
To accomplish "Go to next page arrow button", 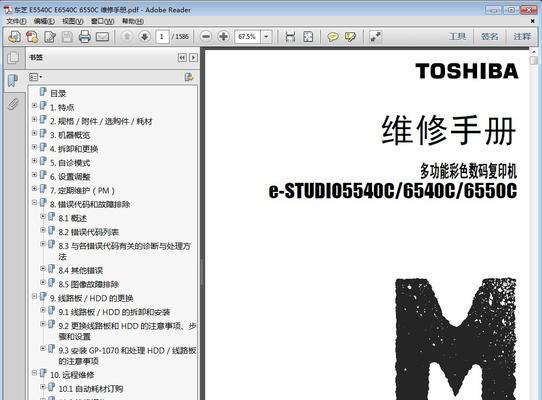I will click(144, 36).
